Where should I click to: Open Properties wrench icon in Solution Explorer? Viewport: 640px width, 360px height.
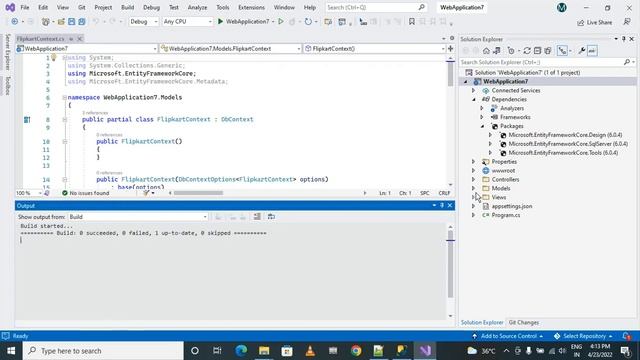(582, 51)
